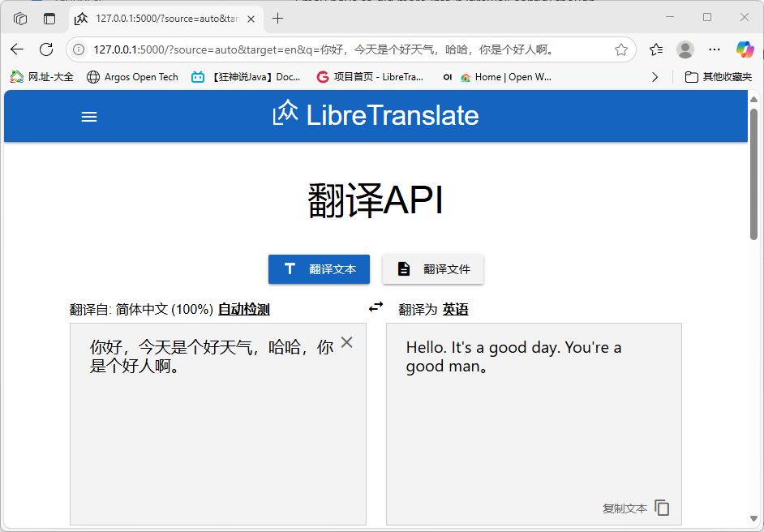This screenshot has height=532, width=764.
Task: Launch the Copilot sidebar
Action: [x=745, y=49]
